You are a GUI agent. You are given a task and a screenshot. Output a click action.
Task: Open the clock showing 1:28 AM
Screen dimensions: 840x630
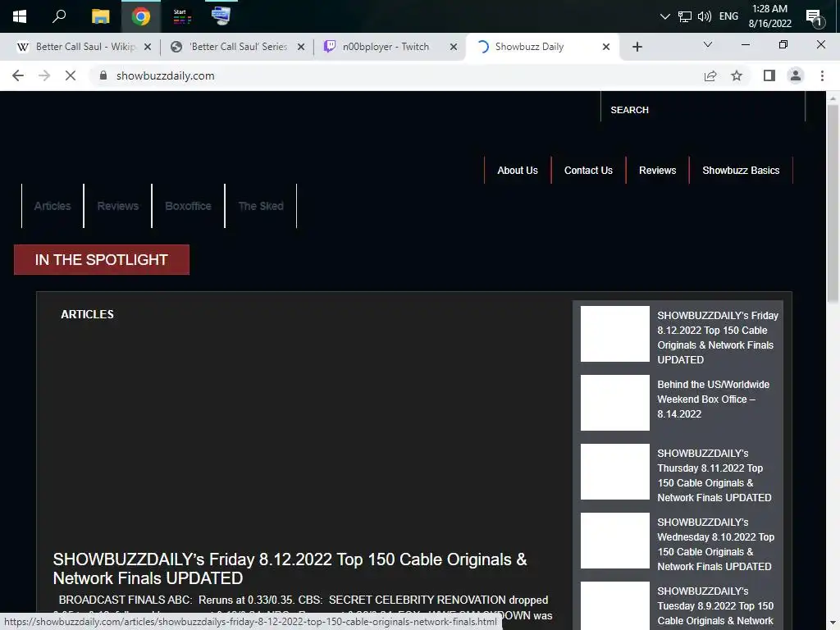(769, 16)
